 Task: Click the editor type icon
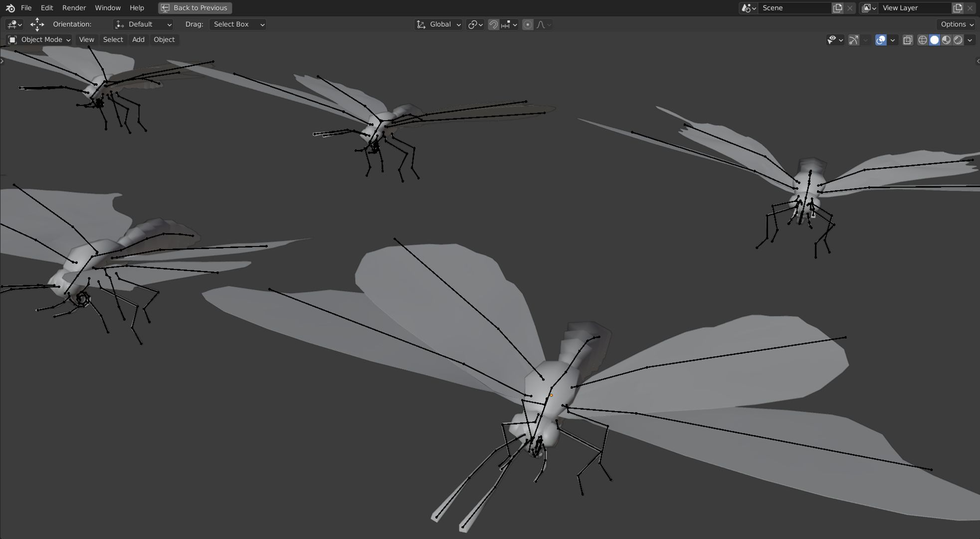13,24
